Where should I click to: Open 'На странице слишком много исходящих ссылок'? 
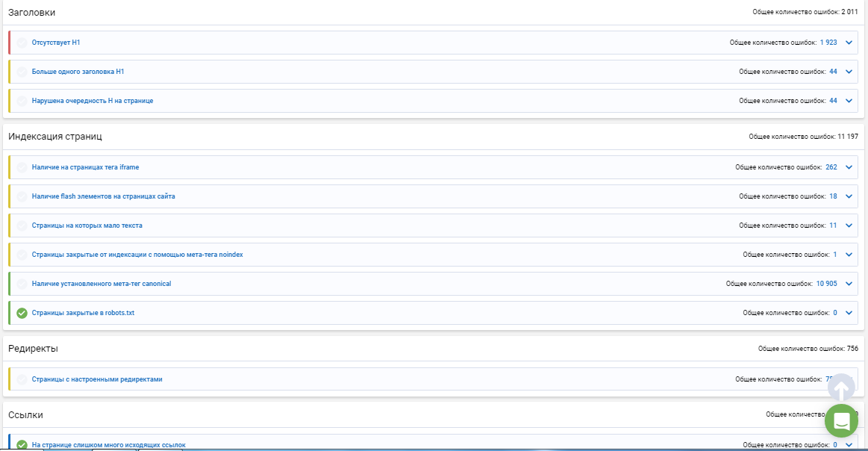(108, 445)
